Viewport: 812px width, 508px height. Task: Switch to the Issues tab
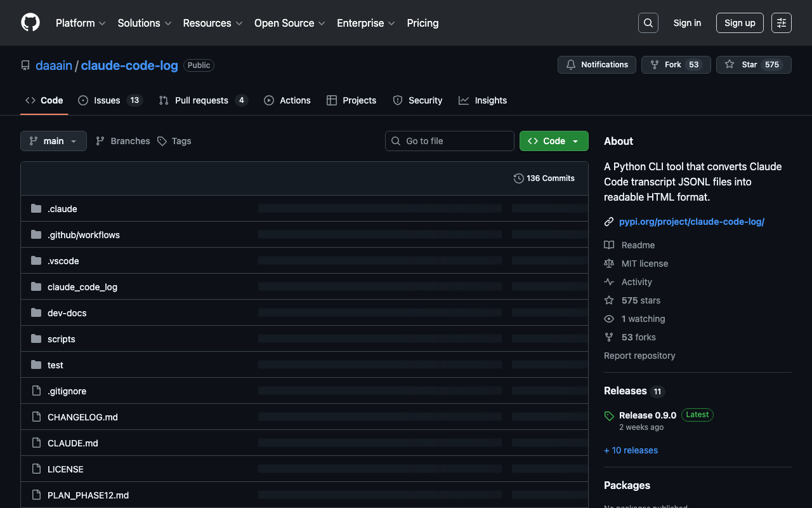point(110,100)
